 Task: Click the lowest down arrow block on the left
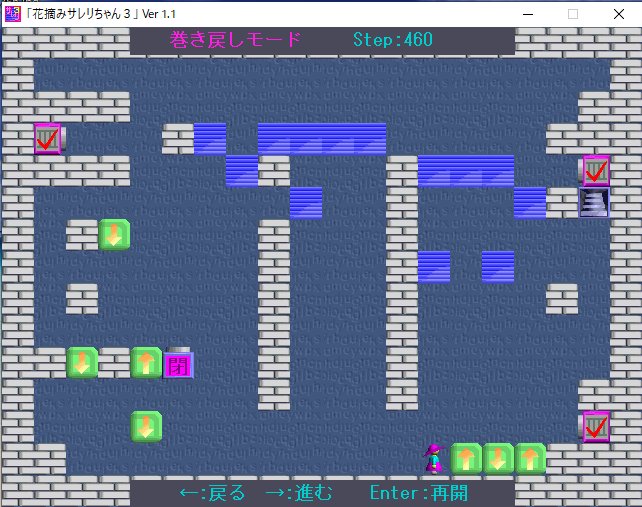(146, 426)
